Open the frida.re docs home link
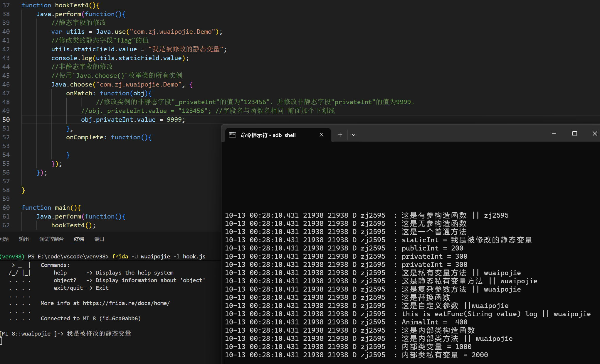This screenshot has height=364, width=600. pyautogui.click(x=126, y=303)
